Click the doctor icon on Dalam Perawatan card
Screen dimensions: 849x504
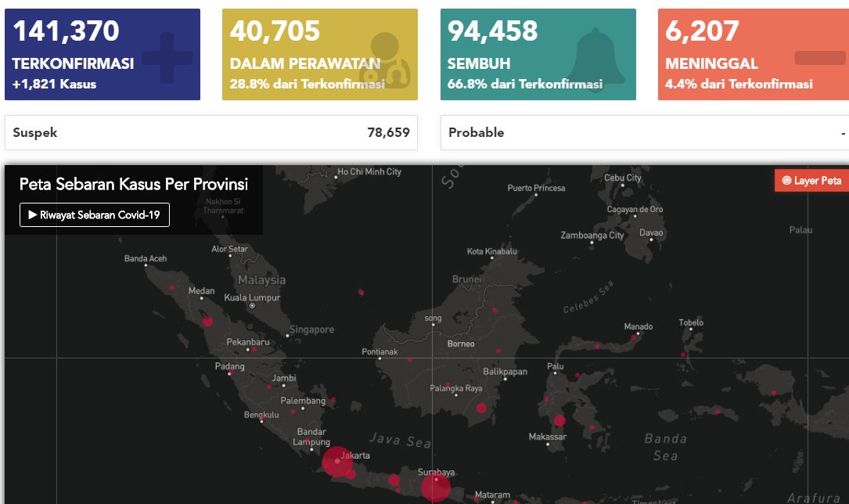(384, 59)
